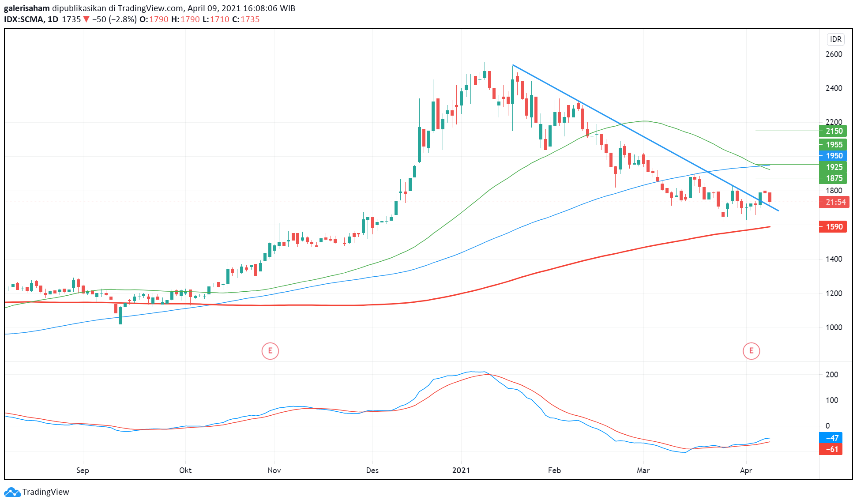Click the blue -47 indicator value label
Viewport: 857px width, 504px height.
coord(831,438)
